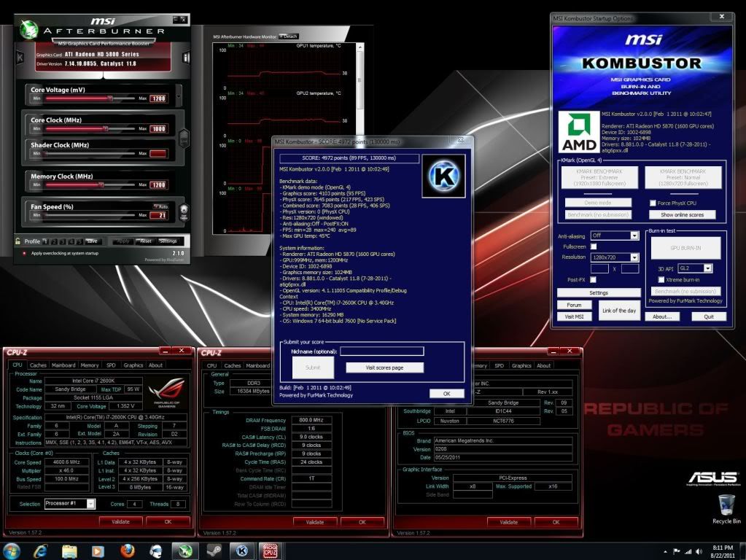Select Afterburner profile slot 5
The image size is (746, 560).
(79, 241)
